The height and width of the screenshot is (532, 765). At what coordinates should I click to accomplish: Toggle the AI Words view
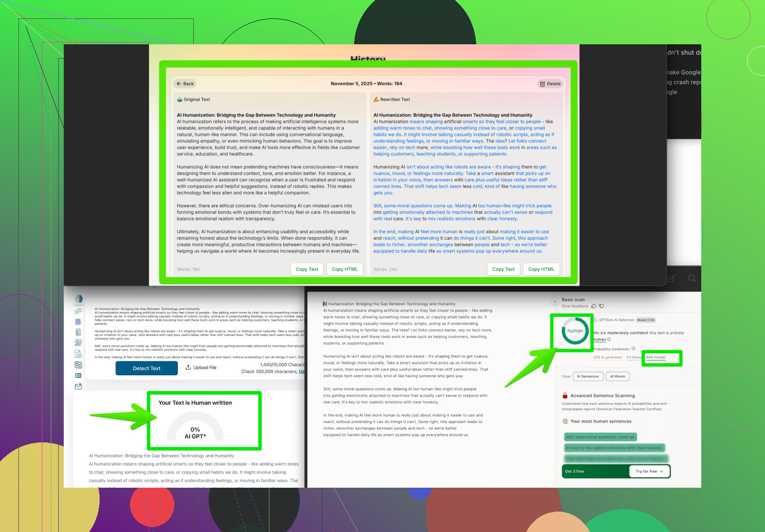(617, 376)
